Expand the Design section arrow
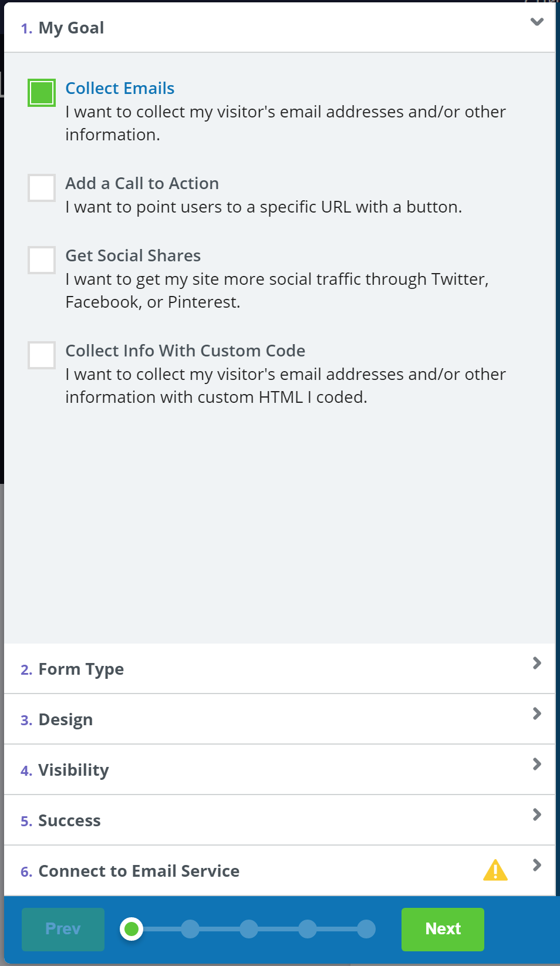The height and width of the screenshot is (966, 560). (x=537, y=713)
